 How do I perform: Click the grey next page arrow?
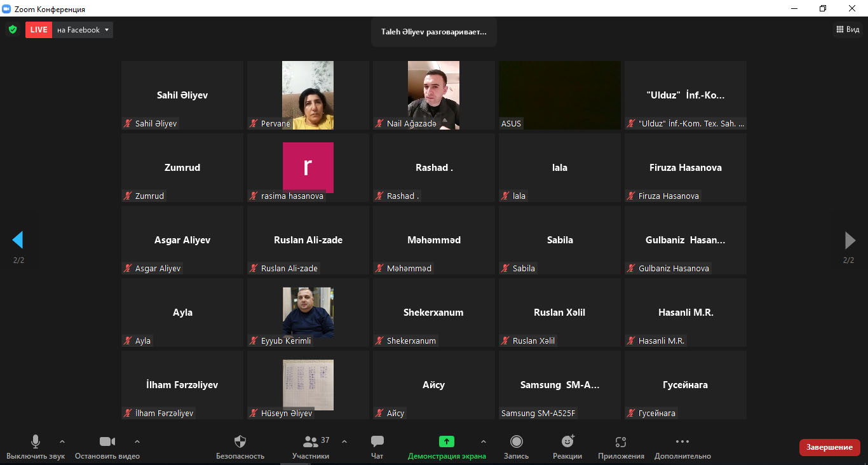pos(850,239)
